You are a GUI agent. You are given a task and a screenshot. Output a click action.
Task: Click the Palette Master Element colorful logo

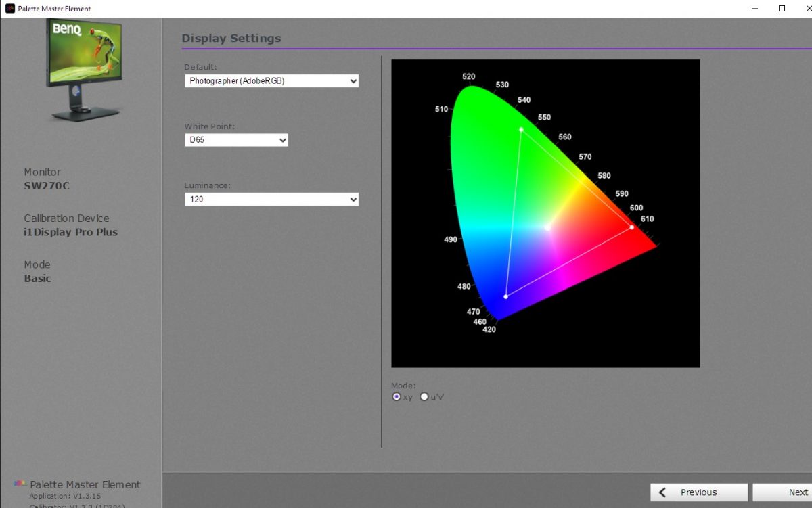pos(20,484)
